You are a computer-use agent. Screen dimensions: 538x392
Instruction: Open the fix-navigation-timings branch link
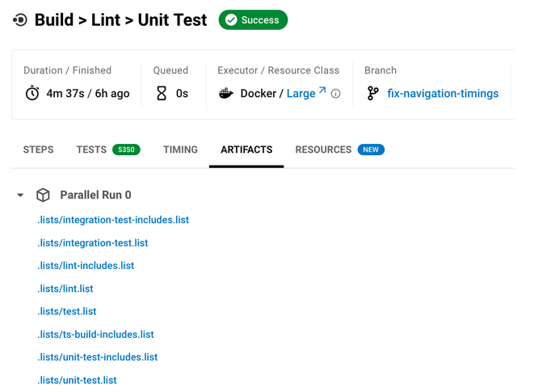pos(443,94)
